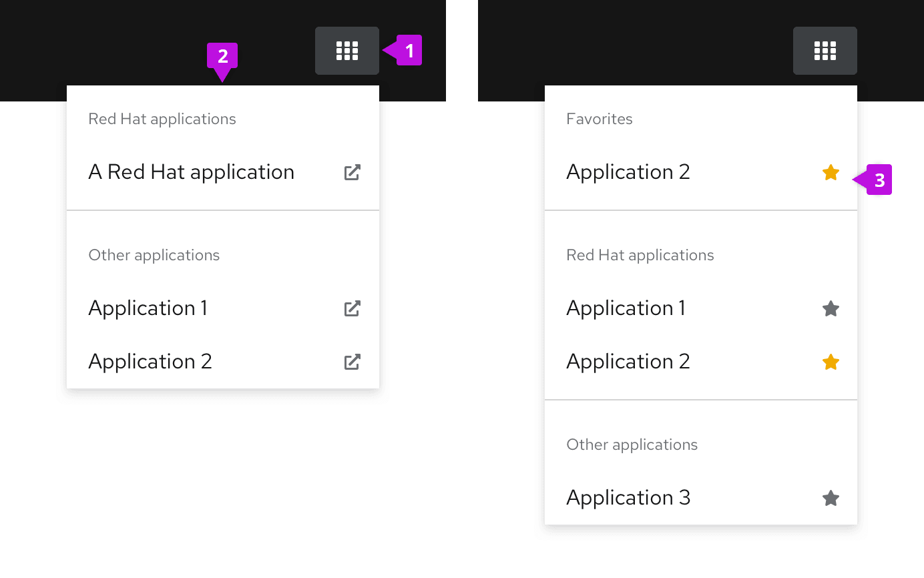Choose Application 2 under left menu's Other applications
The height and width of the screenshot is (578, 924).
coord(150,362)
